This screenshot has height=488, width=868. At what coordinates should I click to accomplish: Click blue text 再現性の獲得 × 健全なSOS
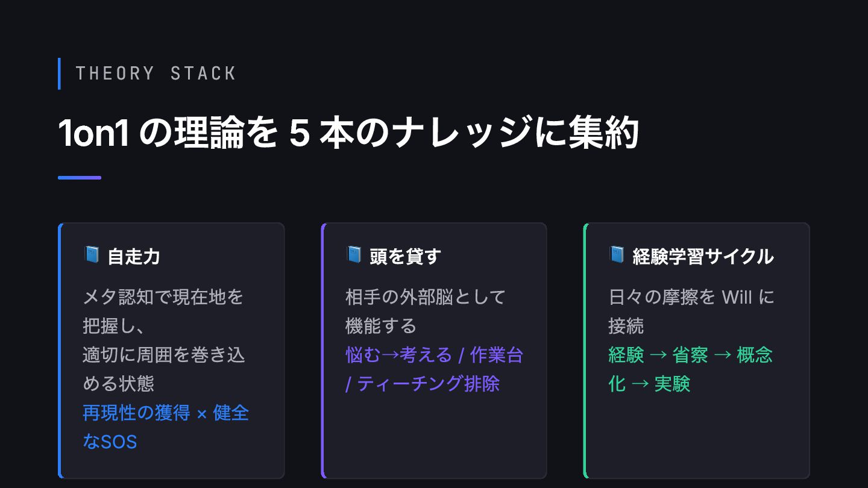click(x=166, y=428)
